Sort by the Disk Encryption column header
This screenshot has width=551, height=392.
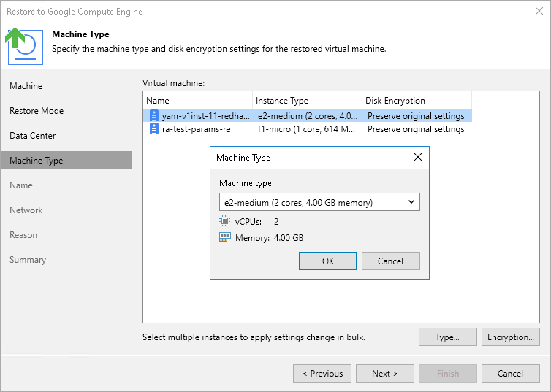tap(417, 101)
